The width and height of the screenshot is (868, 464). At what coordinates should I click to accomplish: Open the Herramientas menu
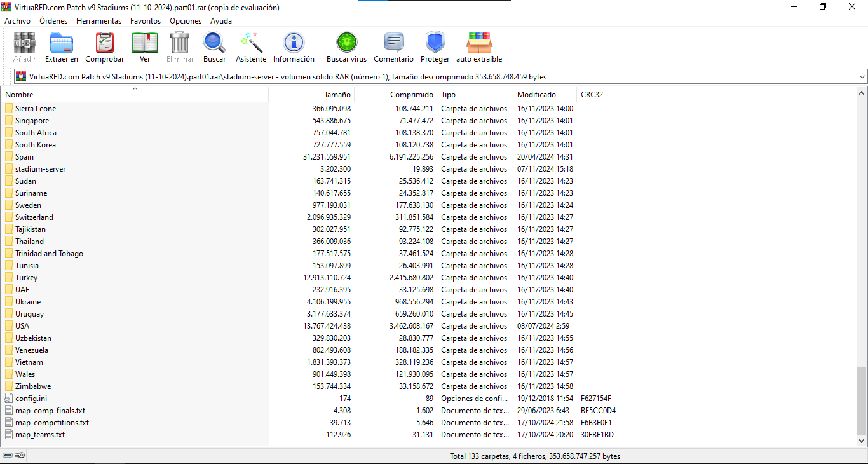point(98,21)
